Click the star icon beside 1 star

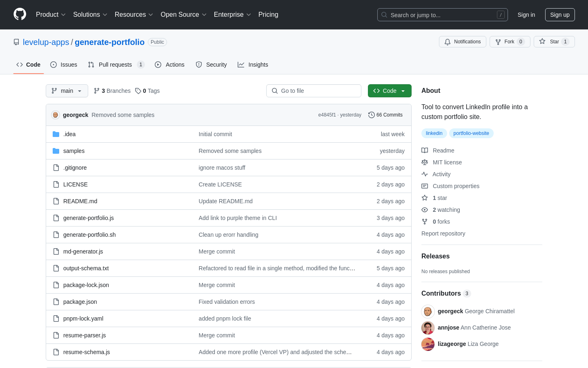pyautogui.click(x=425, y=198)
